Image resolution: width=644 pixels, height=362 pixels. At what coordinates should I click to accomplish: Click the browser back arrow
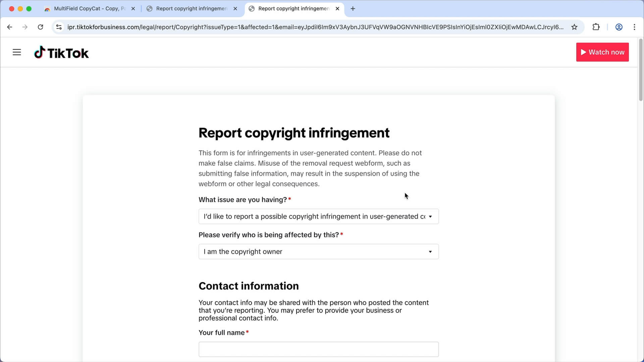click(x=9, y=27)
